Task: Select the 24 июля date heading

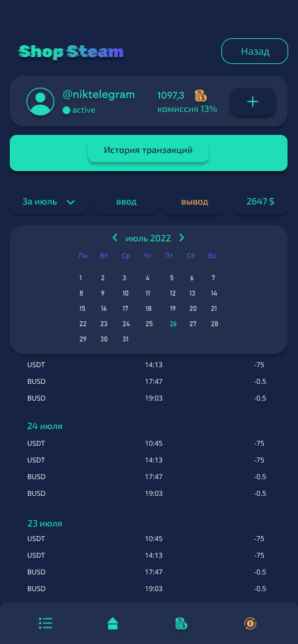Action: pos(45,426)
